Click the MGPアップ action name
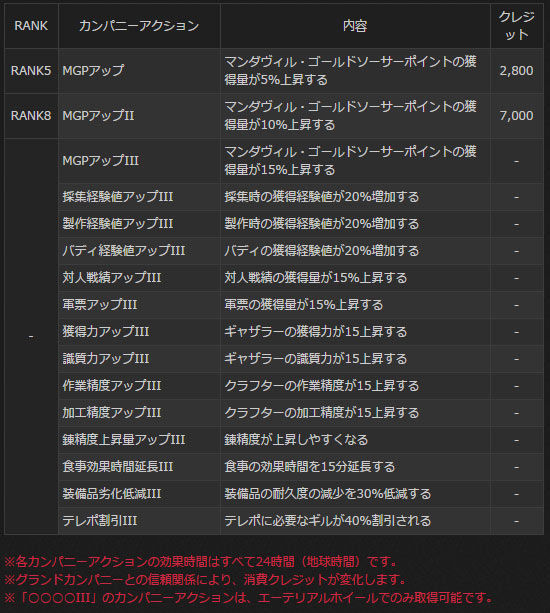 tap(93, 71)
